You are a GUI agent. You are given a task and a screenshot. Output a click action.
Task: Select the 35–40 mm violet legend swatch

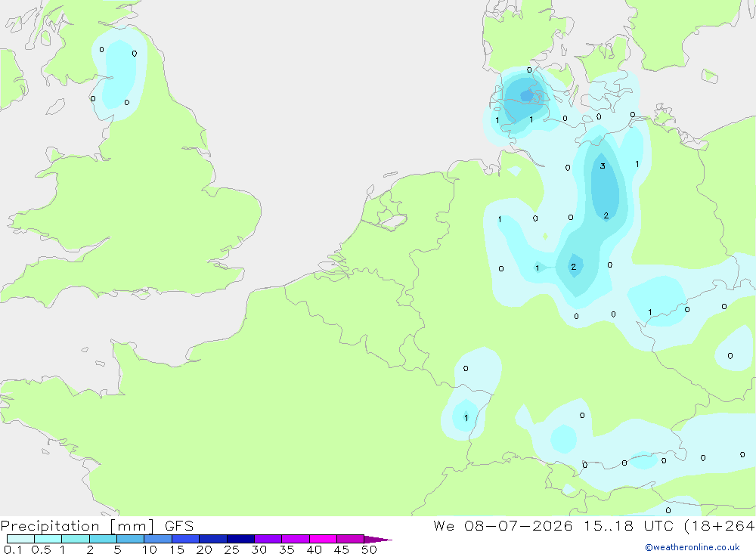[x=295, y=539]
